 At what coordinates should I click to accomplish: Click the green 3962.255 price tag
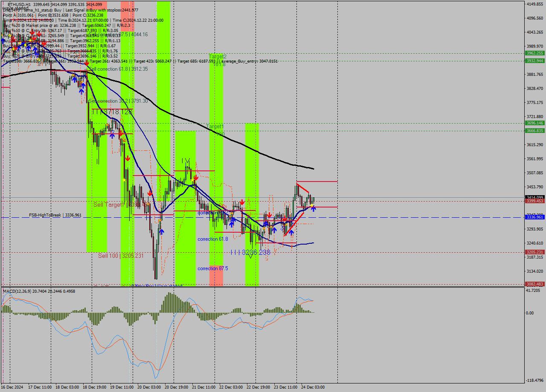pyautogui.click(x=535, y=53)
